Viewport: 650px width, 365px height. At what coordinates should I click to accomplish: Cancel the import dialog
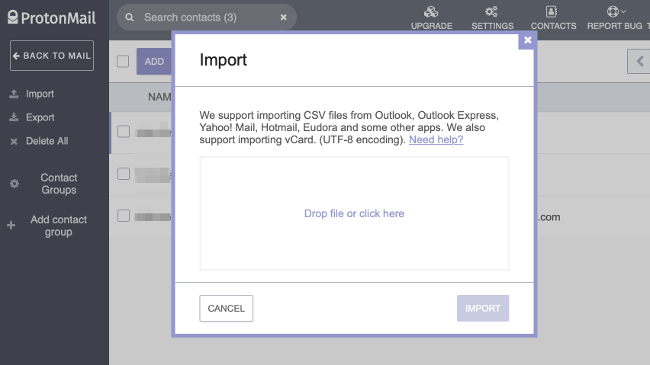[x=226, y=308]
